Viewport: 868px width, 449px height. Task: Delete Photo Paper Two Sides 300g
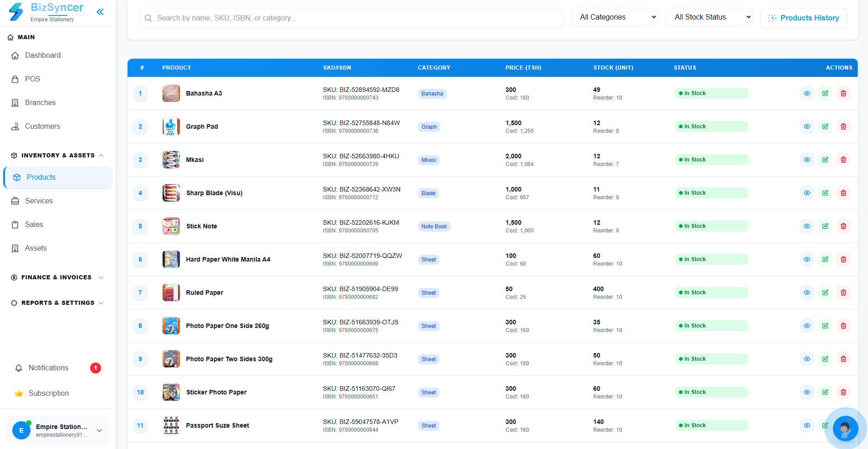coord(843,359)
